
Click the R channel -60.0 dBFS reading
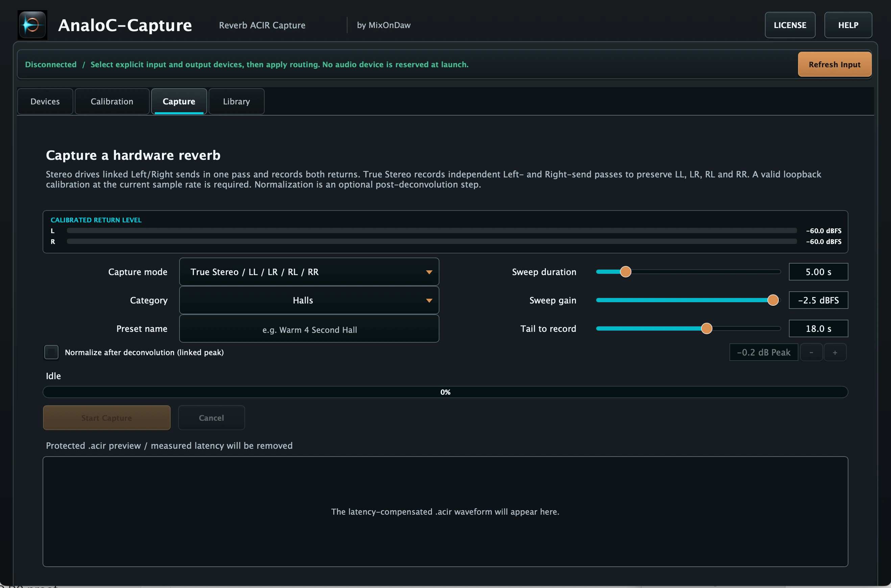click(x=823, y=242)
